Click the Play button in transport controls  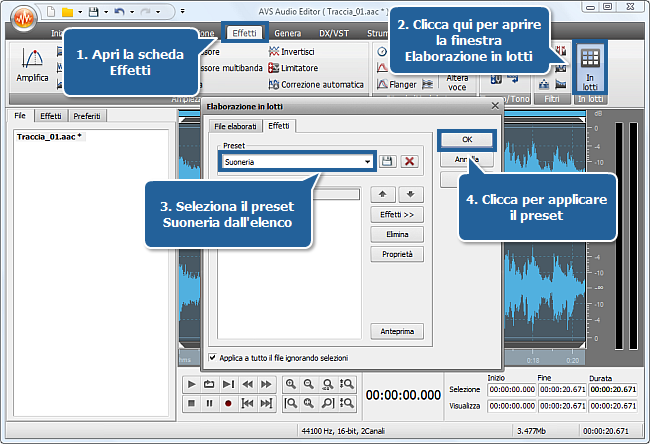(191, 384)
